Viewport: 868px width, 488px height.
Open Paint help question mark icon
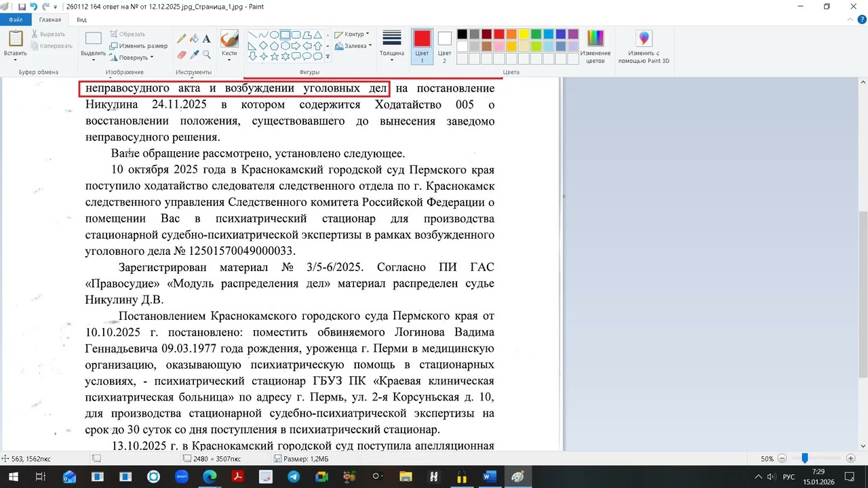pyautogui.click(x=861, y=20)
